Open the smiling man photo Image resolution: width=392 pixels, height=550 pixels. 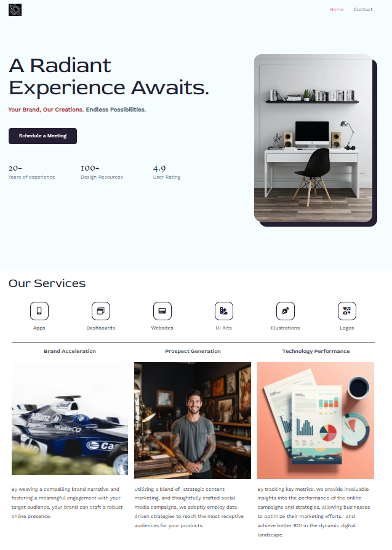coord(193,421)
